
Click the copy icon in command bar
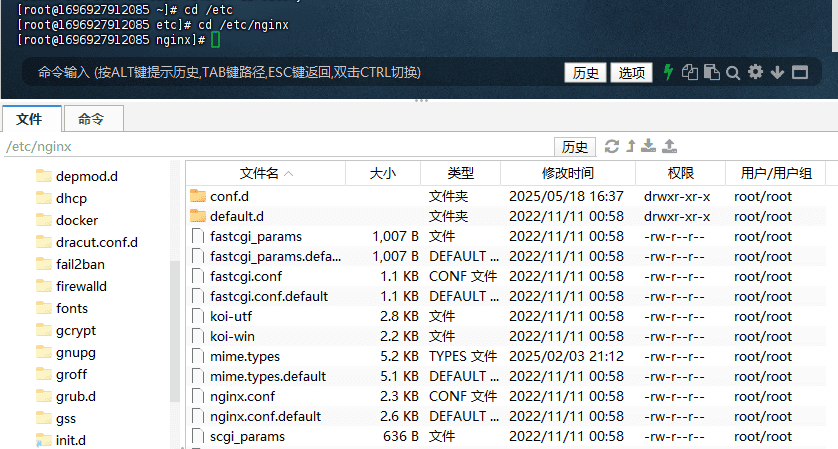[x=689, y=72]
